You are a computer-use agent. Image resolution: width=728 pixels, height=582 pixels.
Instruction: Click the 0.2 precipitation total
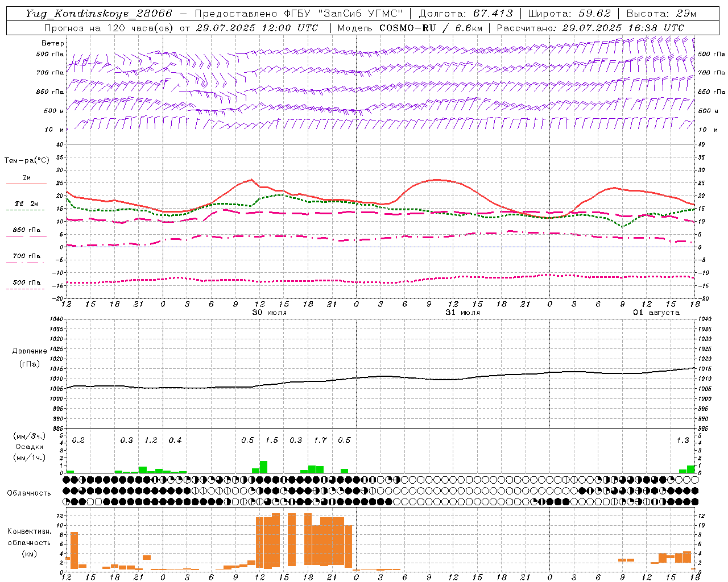click(78, 440)
